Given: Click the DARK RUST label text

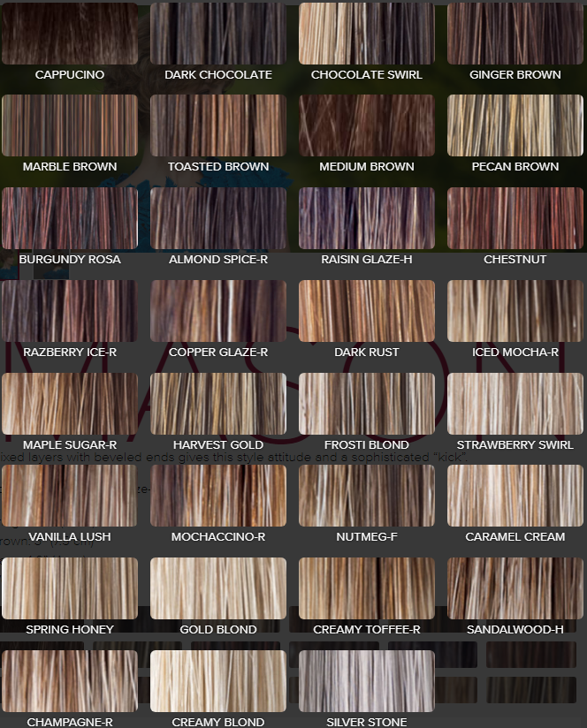Looking at the screenshot, I should click(367, 353).
